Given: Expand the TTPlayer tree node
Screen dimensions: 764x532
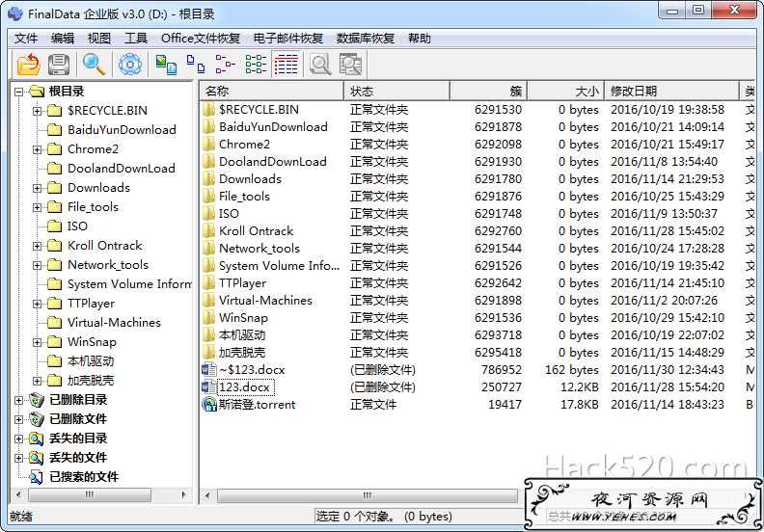Looking at the screenshot, I should (37, 304).
